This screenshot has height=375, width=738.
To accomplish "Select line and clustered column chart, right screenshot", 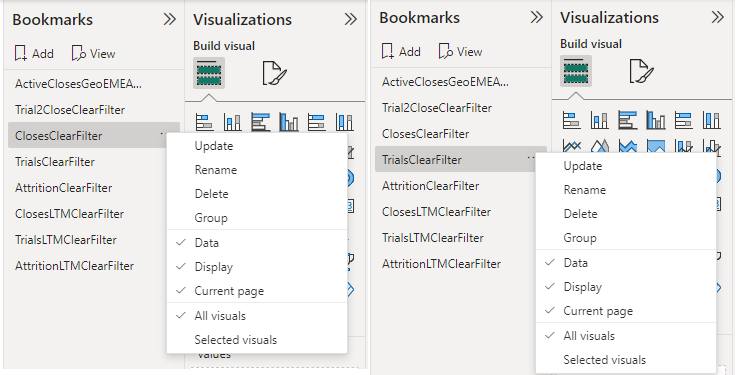I will [712, 146].
